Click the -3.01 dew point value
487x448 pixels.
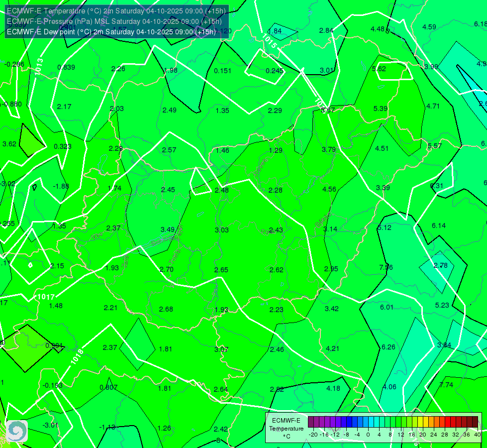(50, 425)
